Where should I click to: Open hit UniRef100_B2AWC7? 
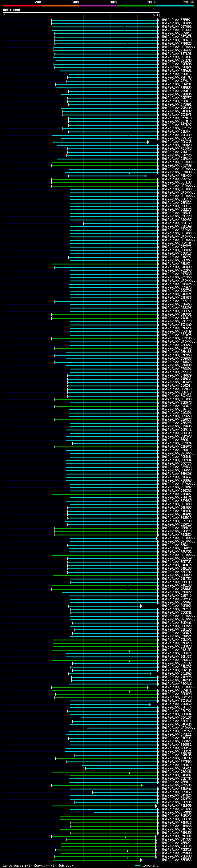point(176,419)
